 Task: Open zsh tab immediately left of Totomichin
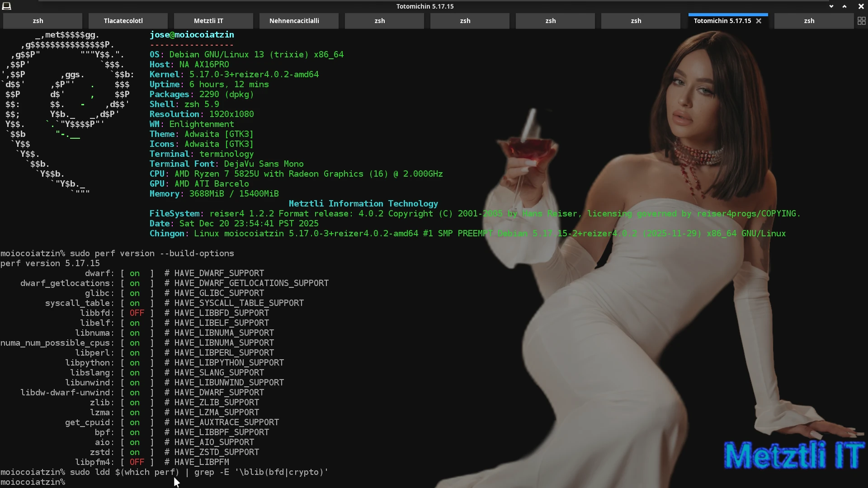(636, 21)
